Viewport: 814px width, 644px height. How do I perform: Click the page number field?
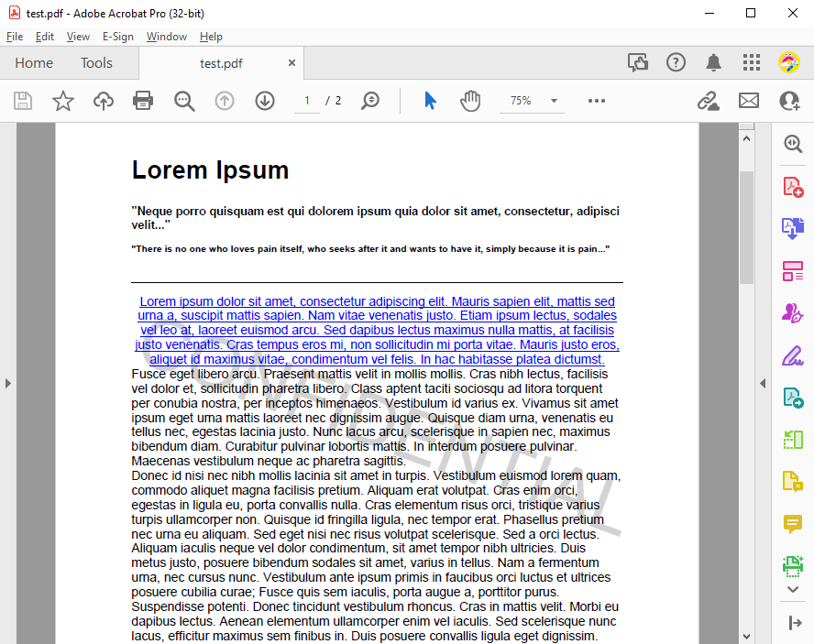pyautogui.click(x=307, y=101)
